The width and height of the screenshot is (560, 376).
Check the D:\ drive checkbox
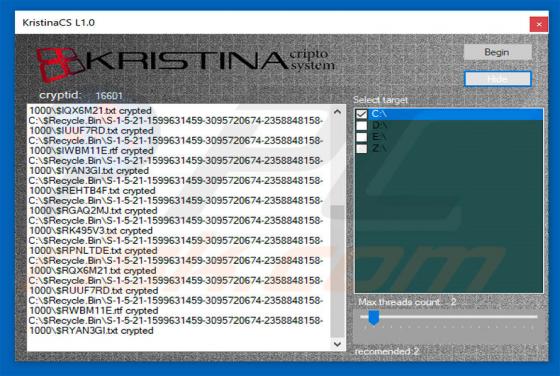[361, 125]
